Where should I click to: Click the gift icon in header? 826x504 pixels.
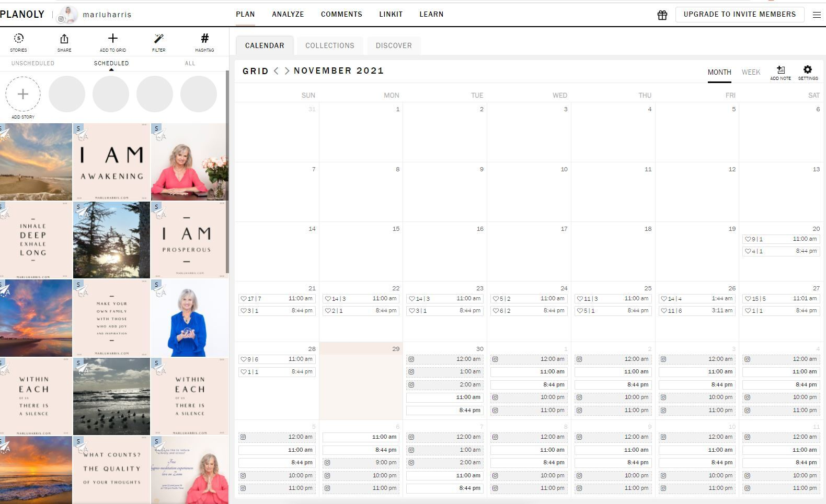pos(662,15)
